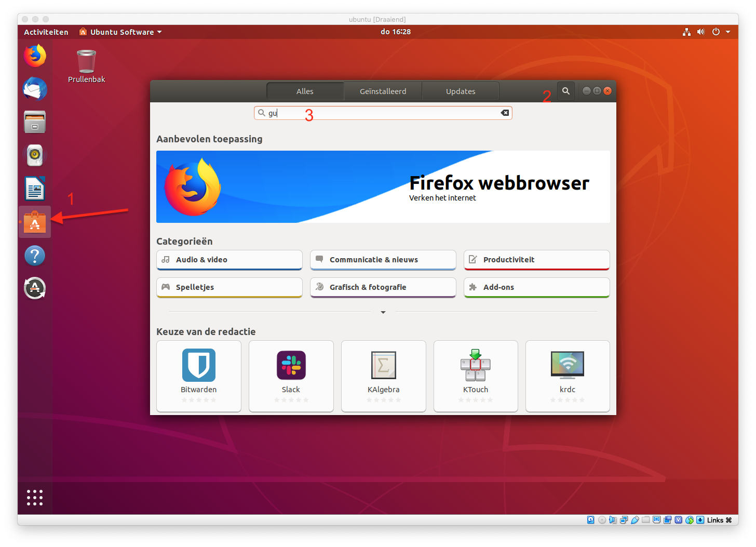The height and width of the screenshot is (547, 756).
Task: Open Rhythmbox from the dock
Action: pos(35,155)
